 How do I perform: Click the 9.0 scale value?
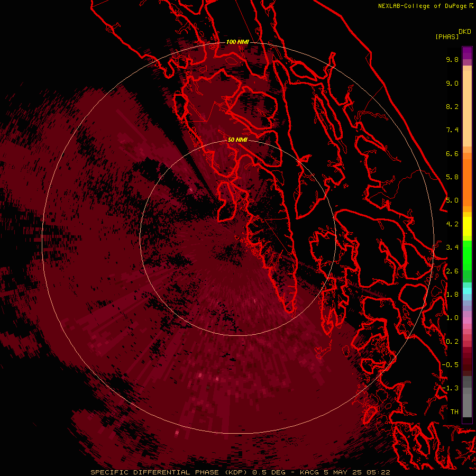pyautogui.click(x=452, y=83)
